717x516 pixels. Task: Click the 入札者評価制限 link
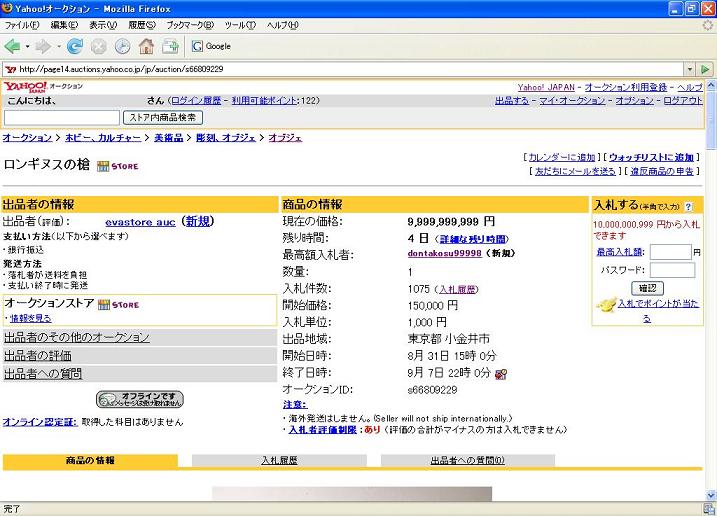point(322,430)
